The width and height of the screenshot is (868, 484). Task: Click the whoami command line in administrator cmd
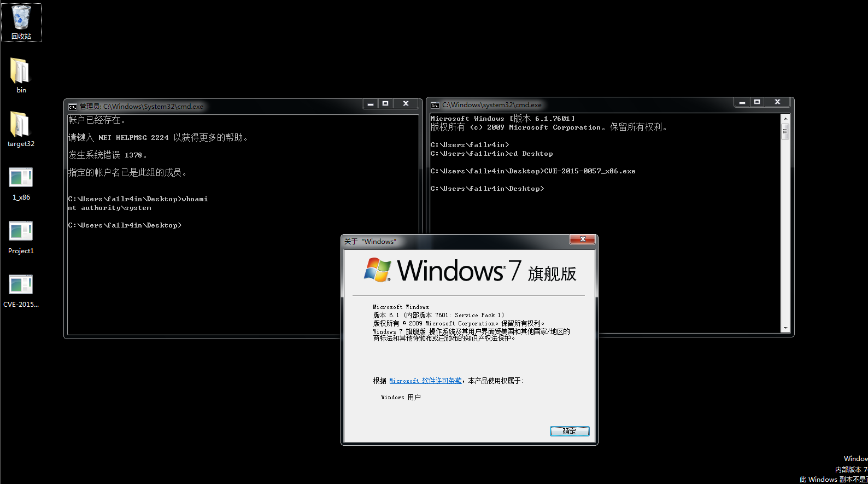(x=138, y=199)
